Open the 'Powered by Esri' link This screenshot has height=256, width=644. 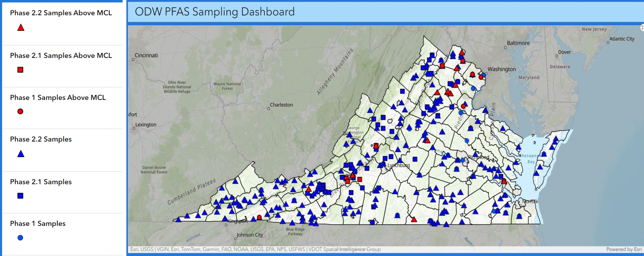coord(624,249)
